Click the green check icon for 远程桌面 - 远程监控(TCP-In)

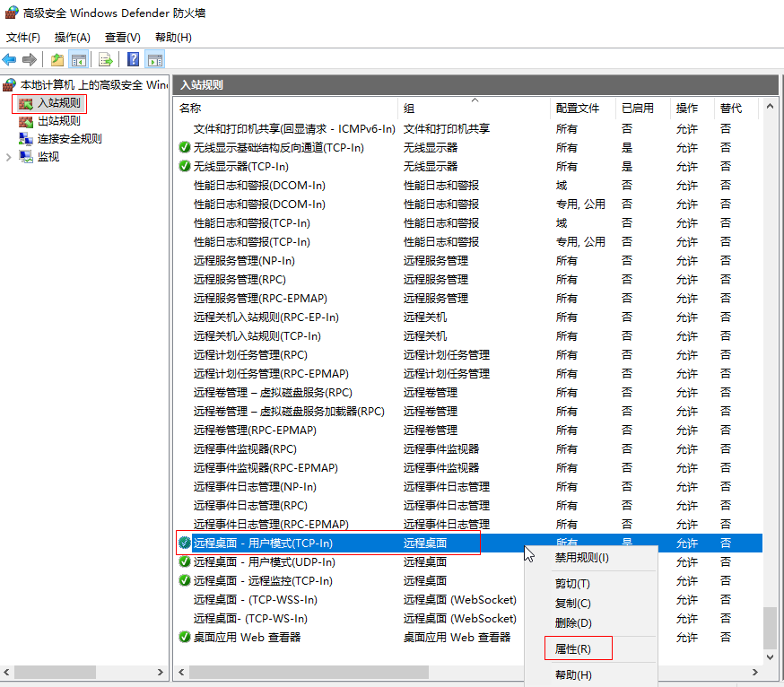[x=185, y=580]
